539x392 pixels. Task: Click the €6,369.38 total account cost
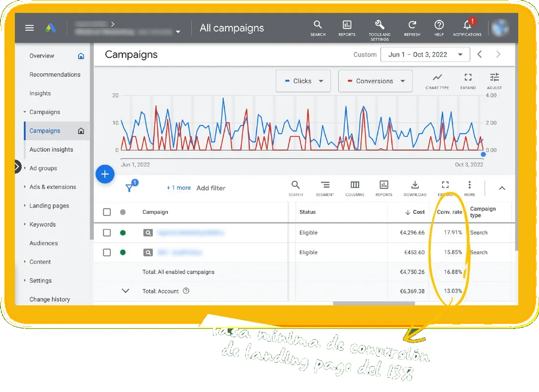[x=412, y=291]
